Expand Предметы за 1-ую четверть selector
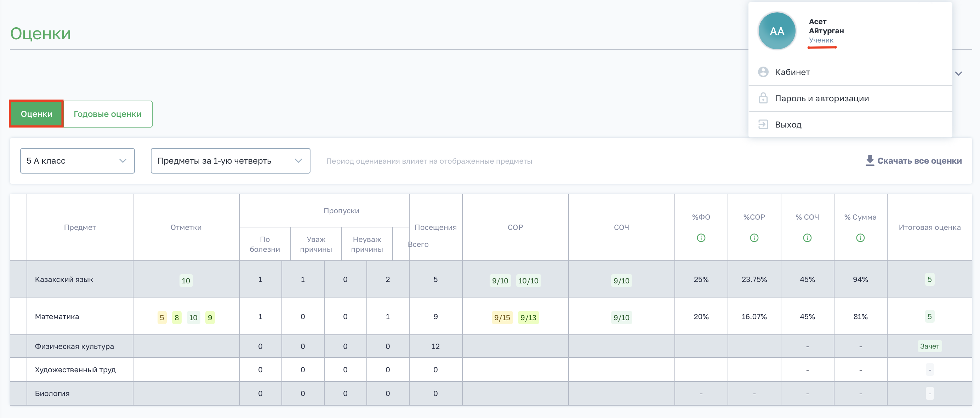980x418 pixels. point(230,161)
